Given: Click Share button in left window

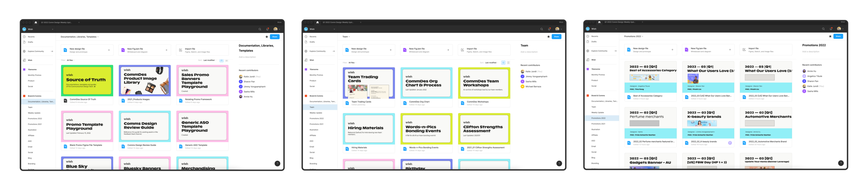Looking at the screenshot, I should click(x=275, y=36).
